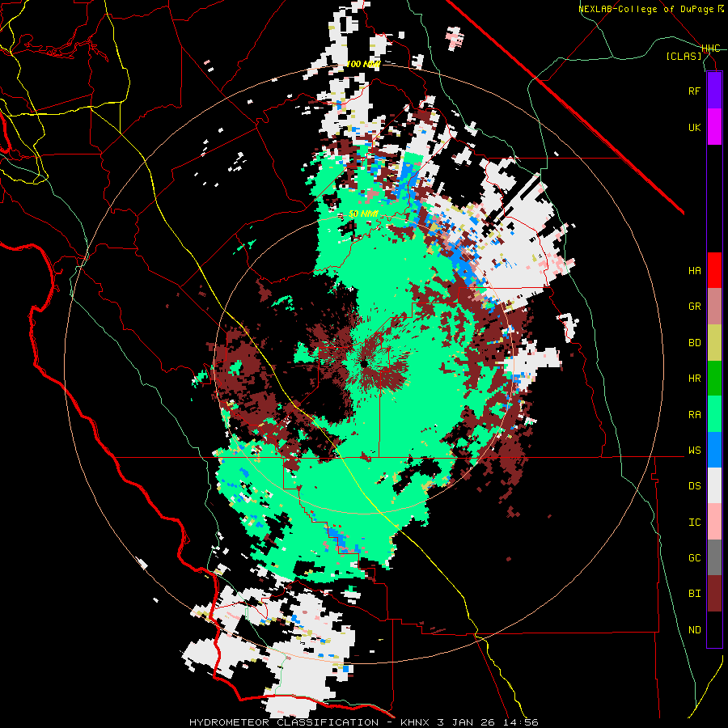The height and width of the screenshot is (728, 728).
Task: Click the GR legend label
Action: 694,307
